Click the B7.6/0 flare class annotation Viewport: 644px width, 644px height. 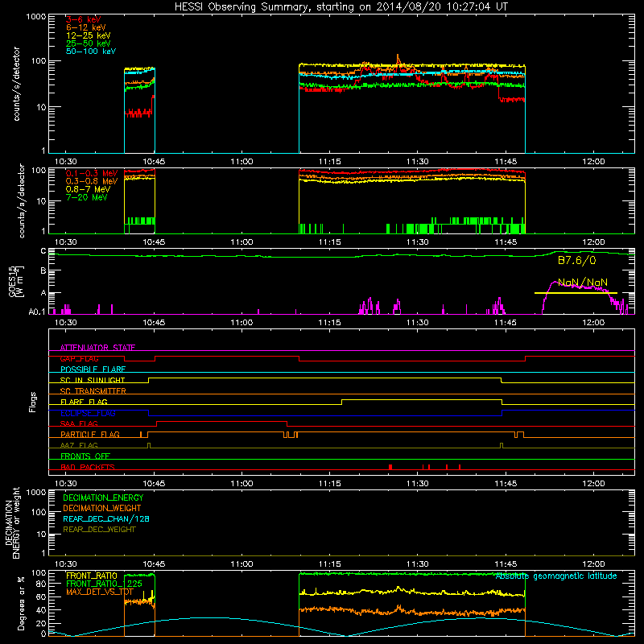(x=576, y=260)
